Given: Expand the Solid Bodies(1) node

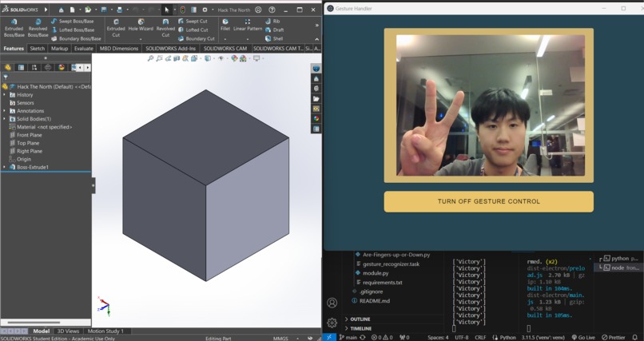Looking at the screenshot, I should click(x=5, y=119).
